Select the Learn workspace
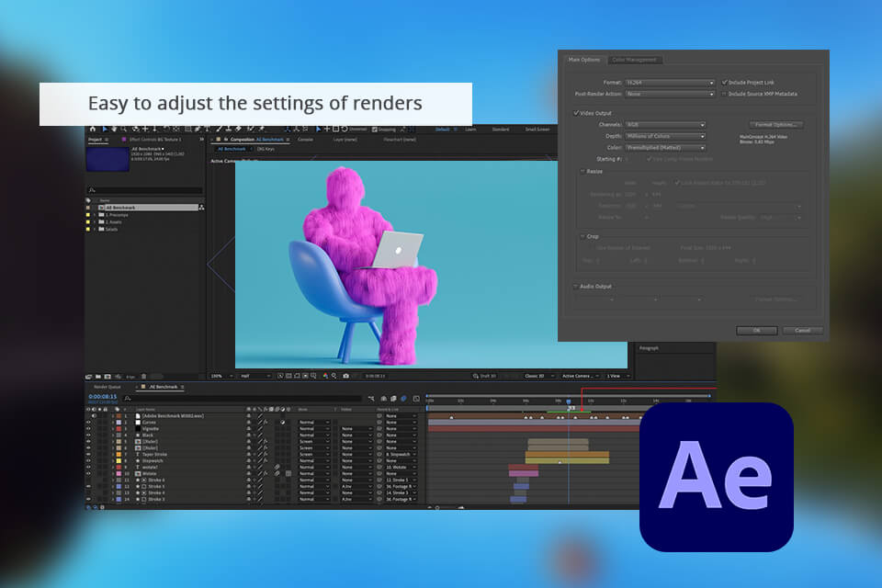The width and height of the screenshot is (882, 588). click(x=470, y=130)
